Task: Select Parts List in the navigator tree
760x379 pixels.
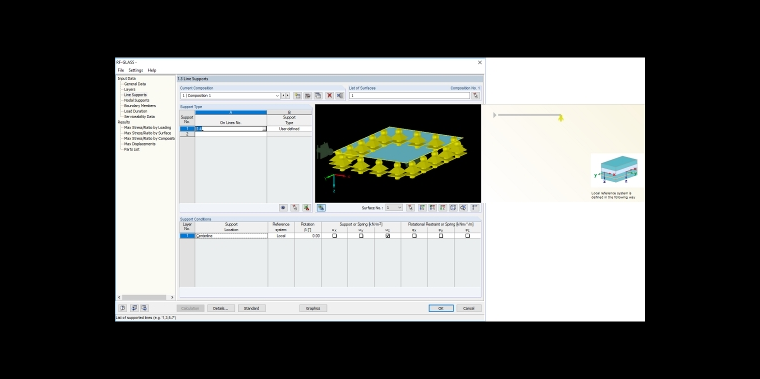Action: (131, 149)
